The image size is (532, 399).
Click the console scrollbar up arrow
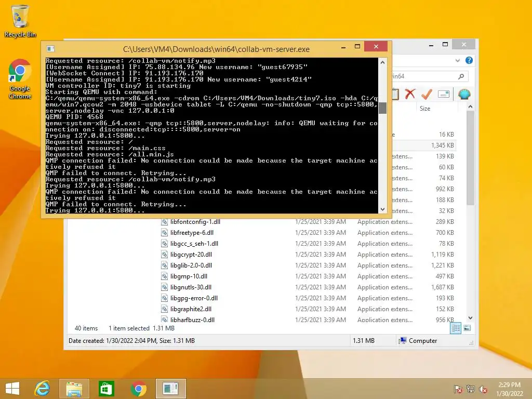382,62
